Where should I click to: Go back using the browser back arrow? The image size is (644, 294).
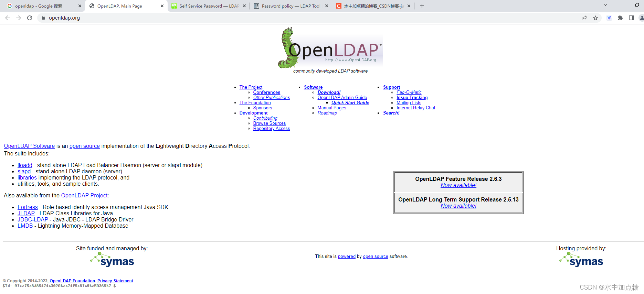(x=8, y=18)
